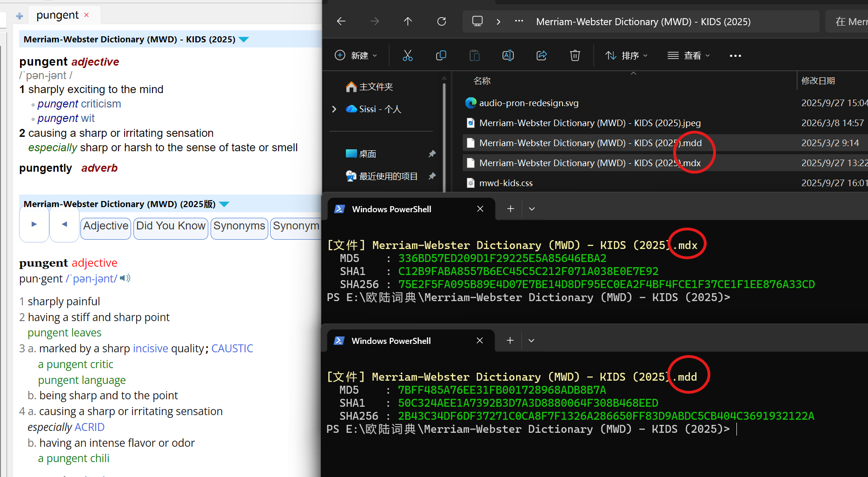Click the Refresh icon in Explorer navigation
Viewport: 868px width, 477px height.
[442, 21]
